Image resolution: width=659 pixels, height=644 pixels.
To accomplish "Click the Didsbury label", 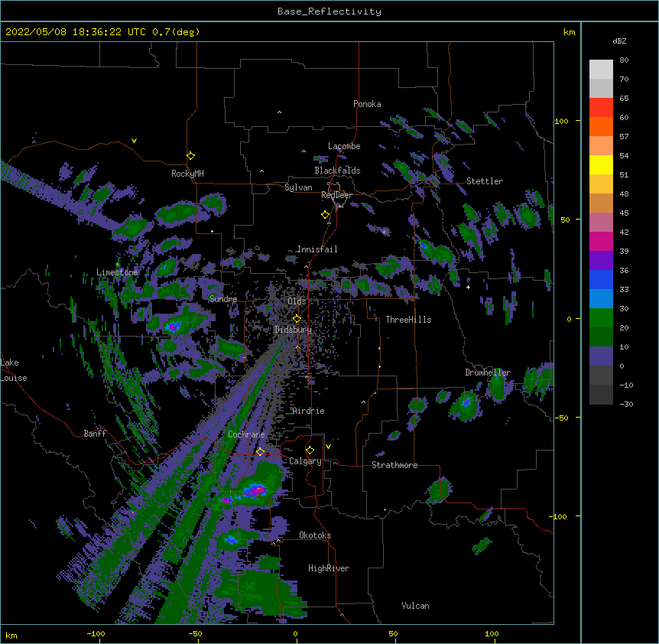I will click(294, 330).
